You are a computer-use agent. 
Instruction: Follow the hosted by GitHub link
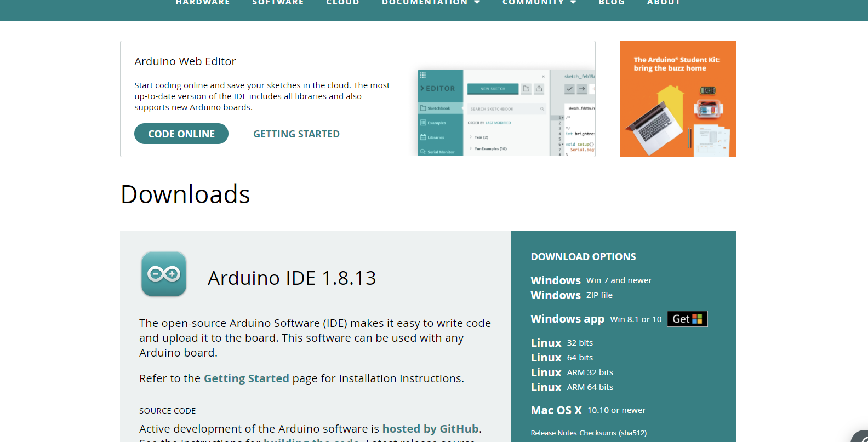(x=430, y=429)
